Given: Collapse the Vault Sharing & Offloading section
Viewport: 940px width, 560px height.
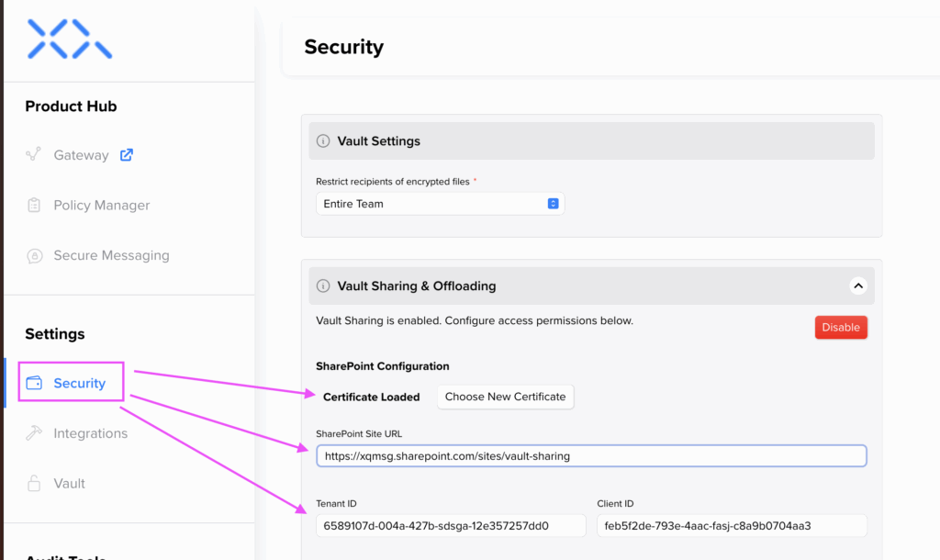Looking at the screenshot, I should [857, 286].
